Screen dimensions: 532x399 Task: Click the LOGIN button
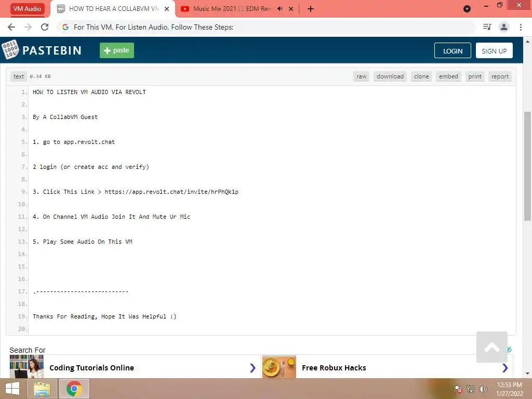[453, 50]
